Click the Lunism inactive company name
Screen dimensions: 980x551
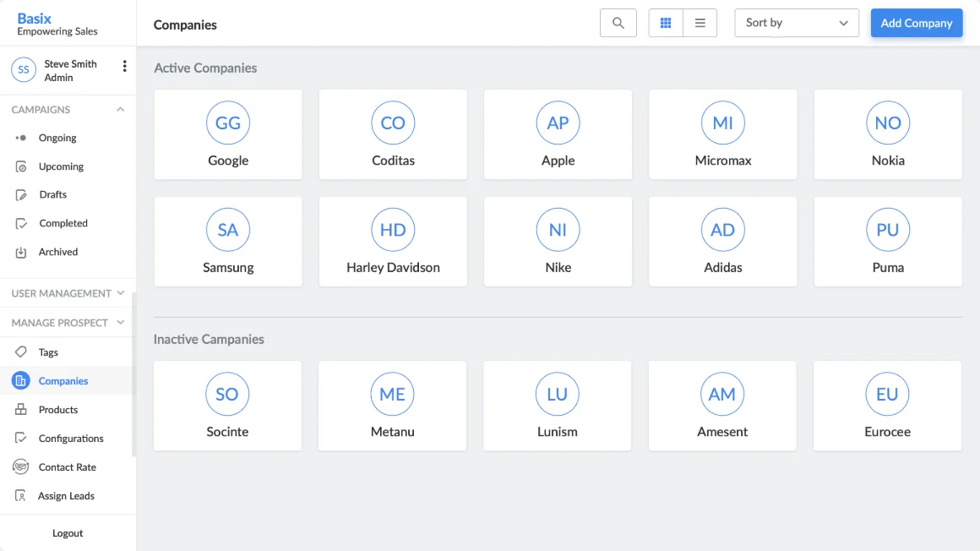pyautogui.click(x=558, y=432)
